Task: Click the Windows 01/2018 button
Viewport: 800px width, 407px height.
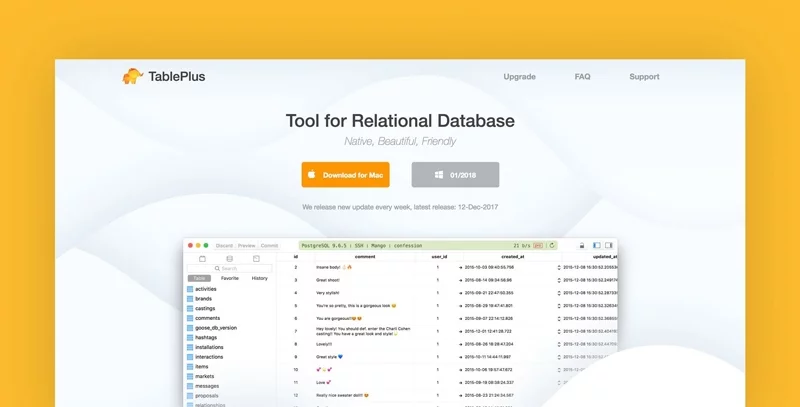Action: (x=455, y=175)
